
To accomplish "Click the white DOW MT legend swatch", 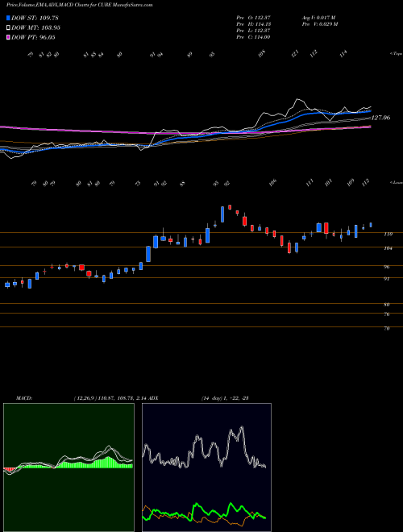I will (x=8, y=28).
